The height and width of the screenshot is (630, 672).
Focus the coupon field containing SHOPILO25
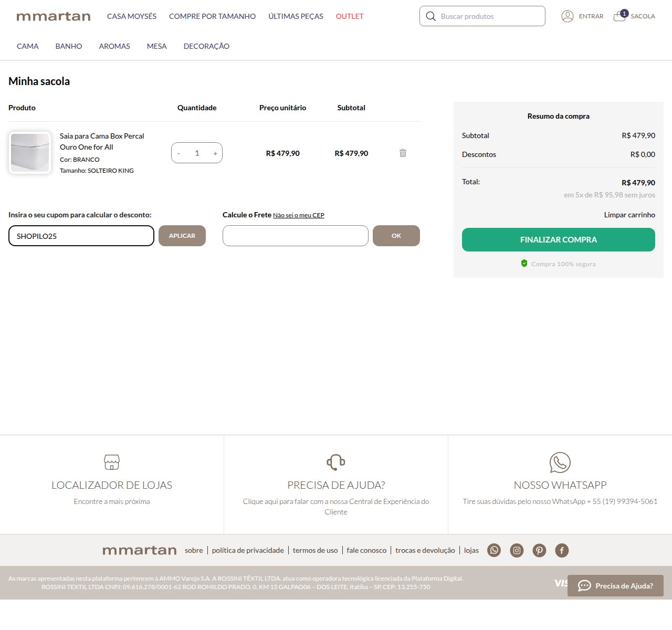pyautogui.click(x=81, y=236)
